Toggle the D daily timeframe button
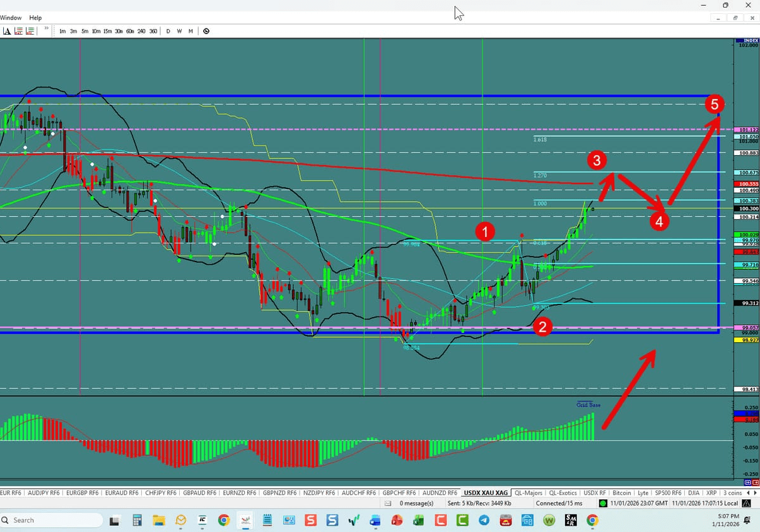The width and height of the screenshot is (760, 532). (168, 31)
